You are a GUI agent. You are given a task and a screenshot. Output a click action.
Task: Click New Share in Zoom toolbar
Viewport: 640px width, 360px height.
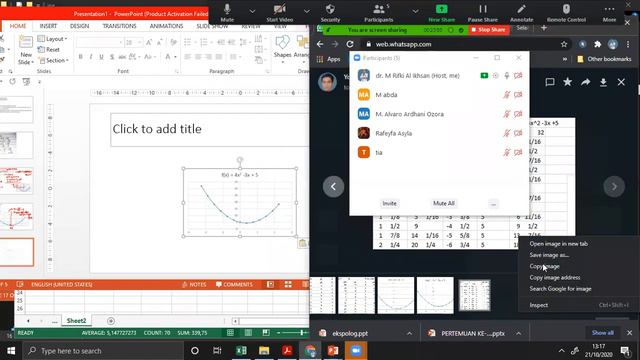click(442, 13)
